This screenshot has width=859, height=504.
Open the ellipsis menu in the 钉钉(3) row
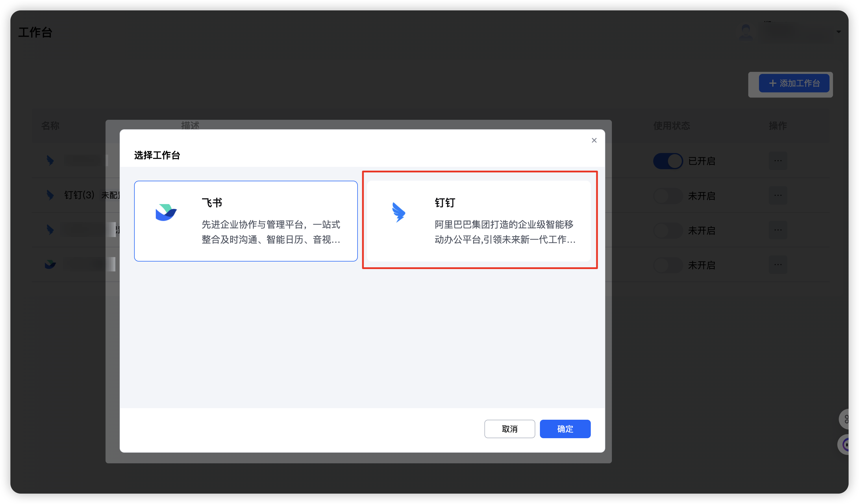(x=777, y=195)
